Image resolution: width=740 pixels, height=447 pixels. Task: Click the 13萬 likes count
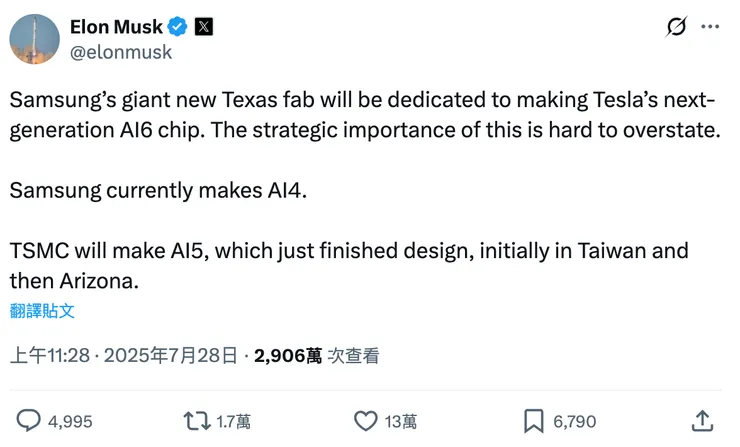click(400, 421)
